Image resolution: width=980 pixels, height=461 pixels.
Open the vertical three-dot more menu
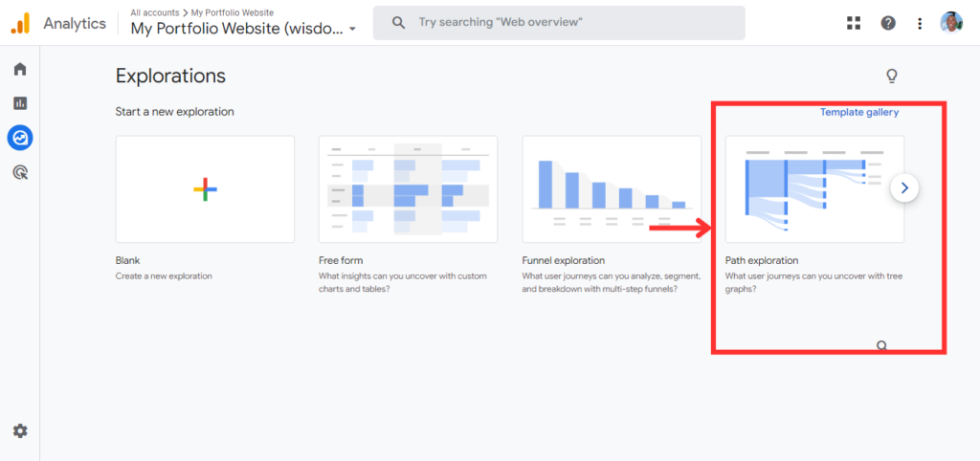coord(920,23)
